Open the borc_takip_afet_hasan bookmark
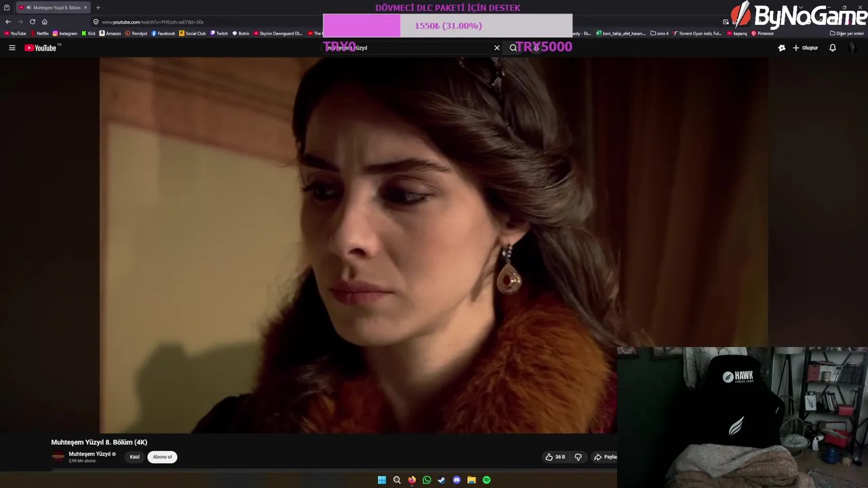 click(x=620, y=33)
